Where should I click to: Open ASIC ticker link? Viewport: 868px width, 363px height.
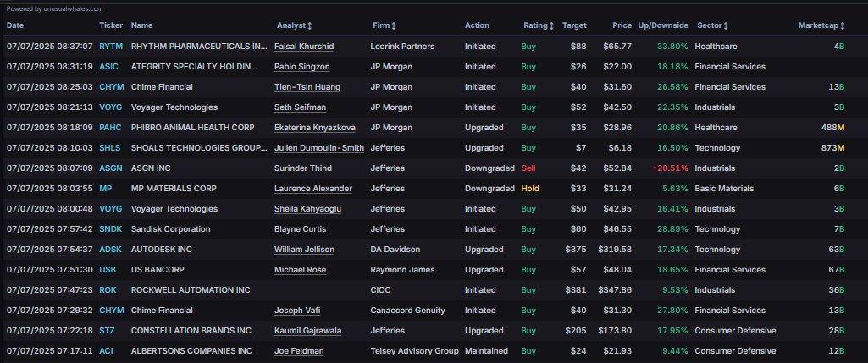coord(108,66)
